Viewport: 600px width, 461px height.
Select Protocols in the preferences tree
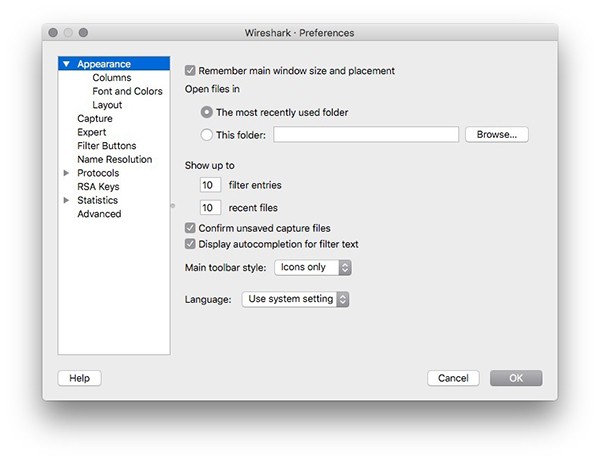(x=98, y=173)
